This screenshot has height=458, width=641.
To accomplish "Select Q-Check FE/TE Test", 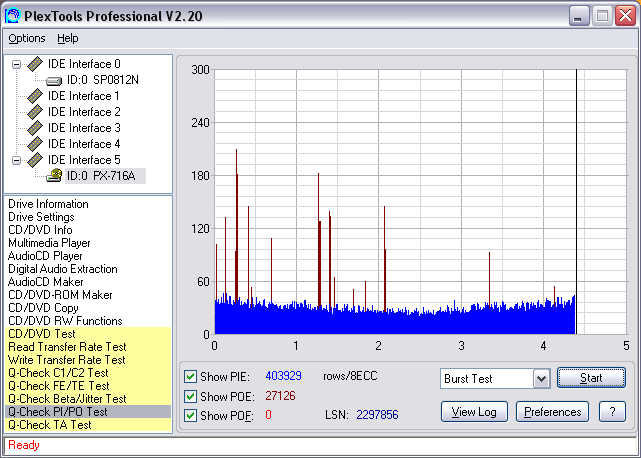I will pyautogui.click(x=88, y=386).
